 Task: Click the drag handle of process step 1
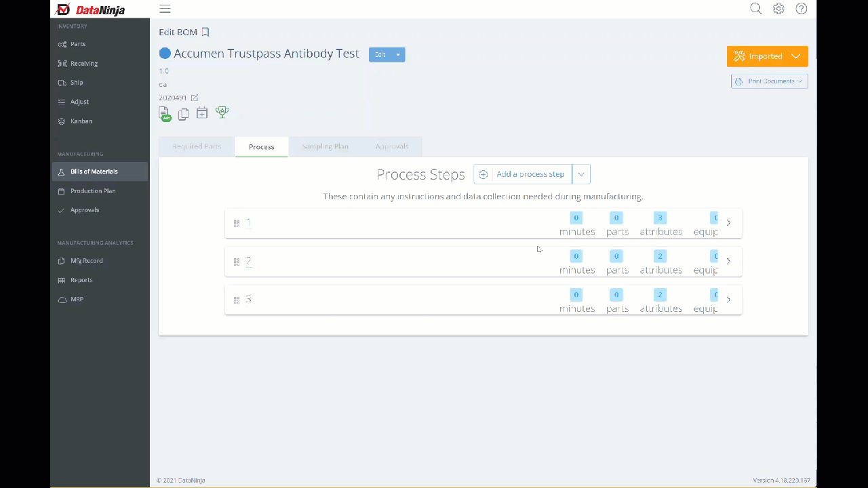coord(237,223)
